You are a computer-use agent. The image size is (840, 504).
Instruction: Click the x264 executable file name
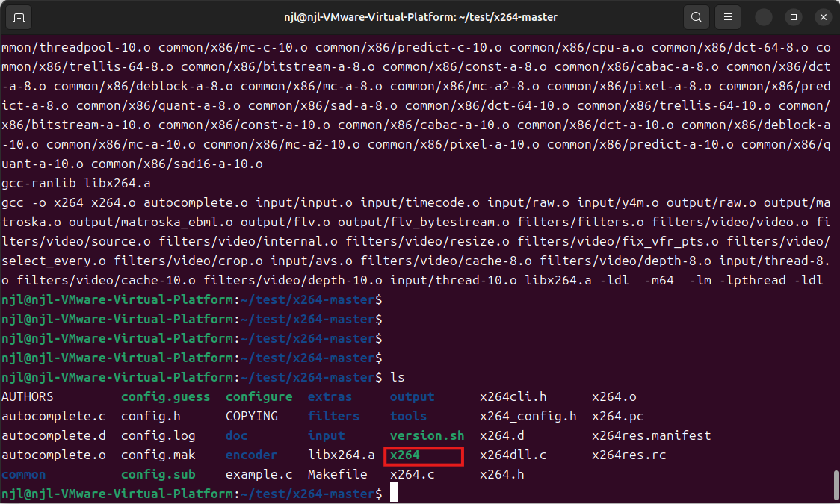pos(404,455)
